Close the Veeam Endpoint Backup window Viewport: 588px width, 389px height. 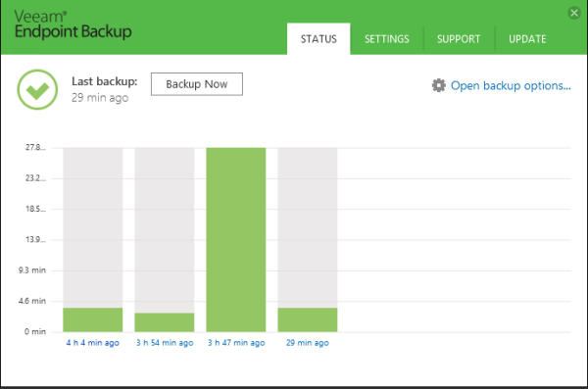[573, 13]
